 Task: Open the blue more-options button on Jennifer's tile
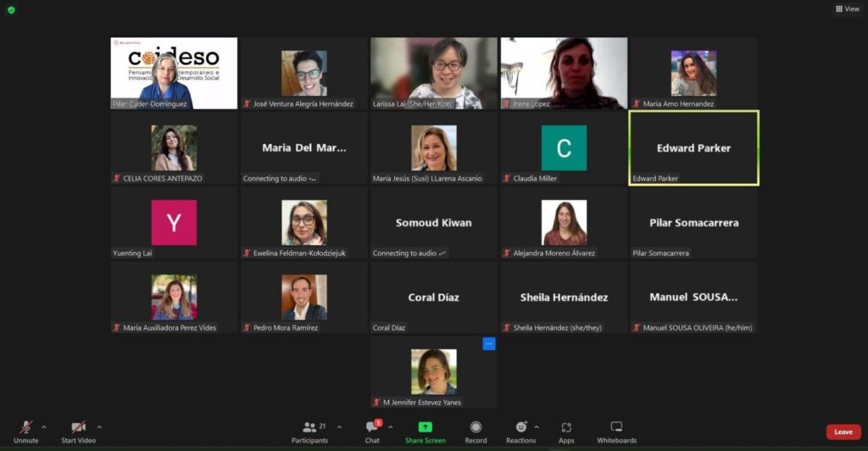tap(489, 343)
